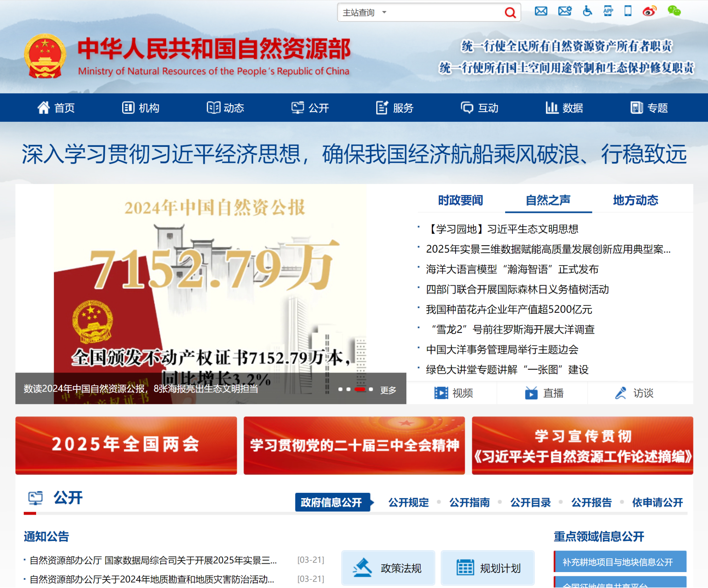Open the 规划计划 button

pos(487,568)
